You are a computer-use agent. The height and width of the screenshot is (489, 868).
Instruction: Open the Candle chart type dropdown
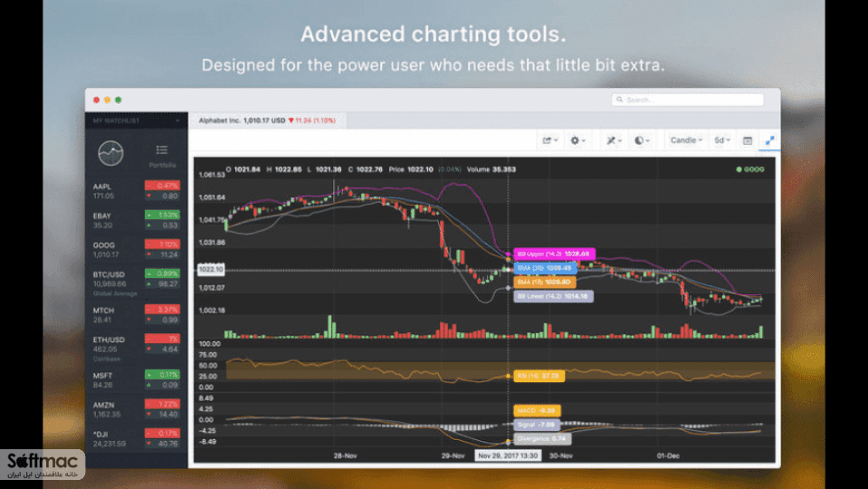coord(686,140)
